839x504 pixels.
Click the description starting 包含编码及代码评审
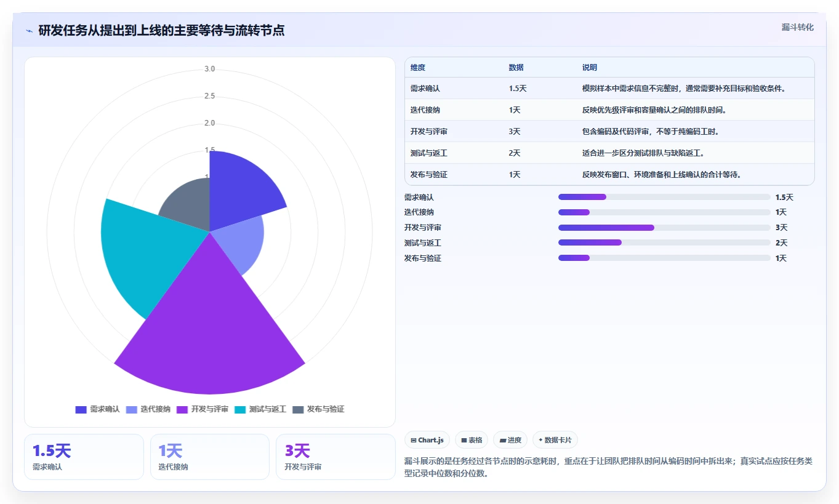[651, 132]
